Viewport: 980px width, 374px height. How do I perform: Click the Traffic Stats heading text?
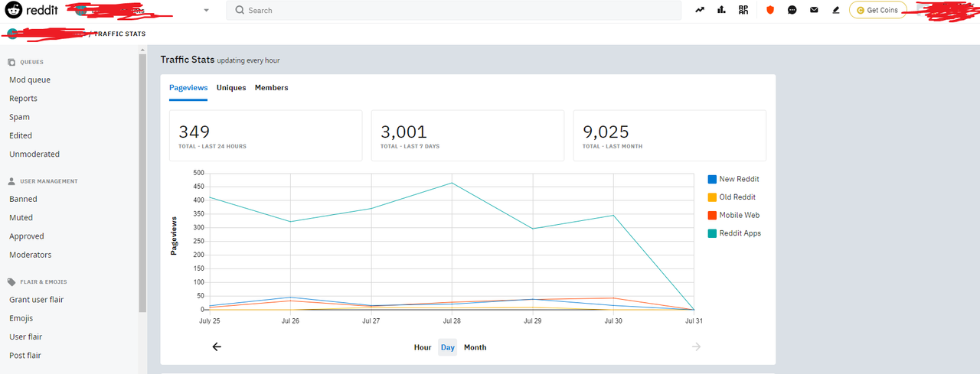(187, 59)
